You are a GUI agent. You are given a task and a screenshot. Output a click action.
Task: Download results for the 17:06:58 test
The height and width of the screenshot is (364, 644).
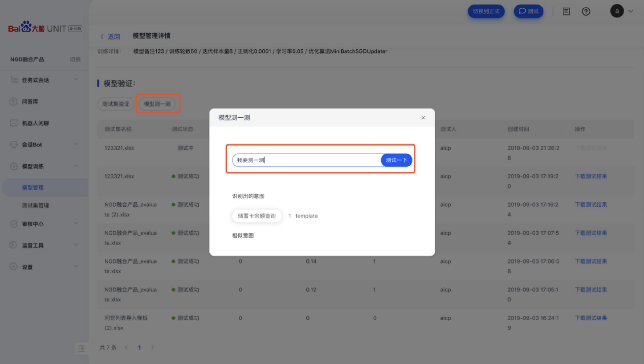pos(591,261)
